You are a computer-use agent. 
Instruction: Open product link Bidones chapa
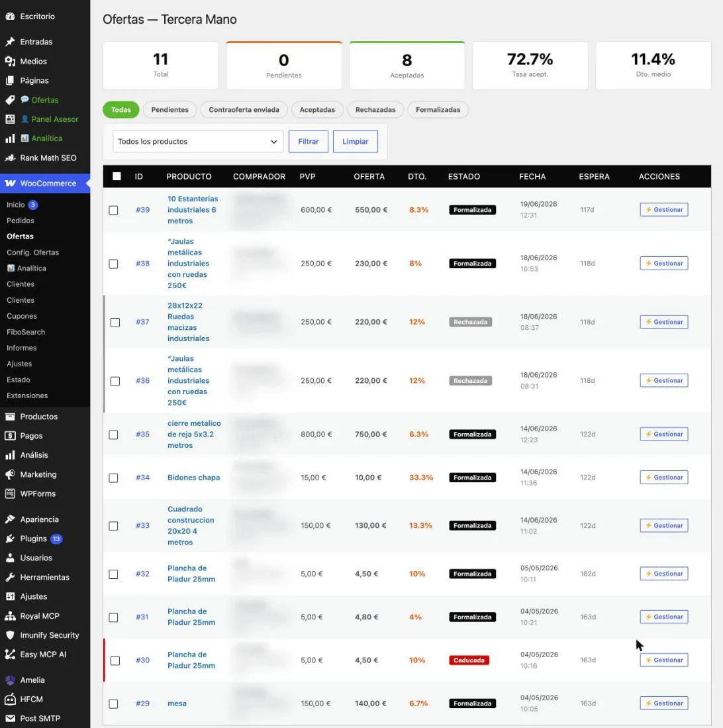[x=193, y=478]
